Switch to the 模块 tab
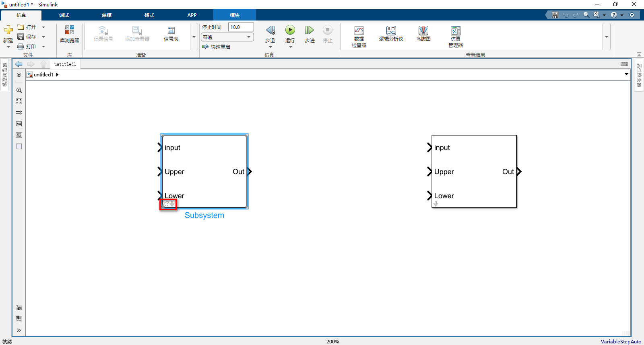 coord(235,15)
